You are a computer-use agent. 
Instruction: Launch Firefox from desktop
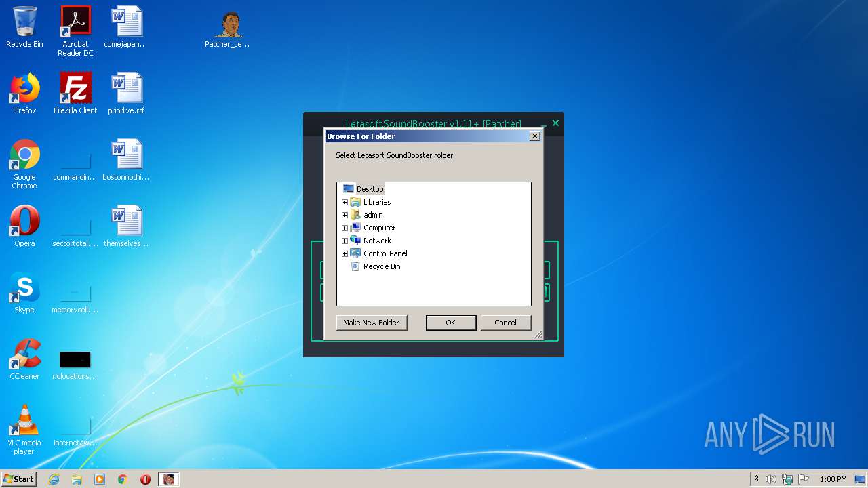pos(24,94)
